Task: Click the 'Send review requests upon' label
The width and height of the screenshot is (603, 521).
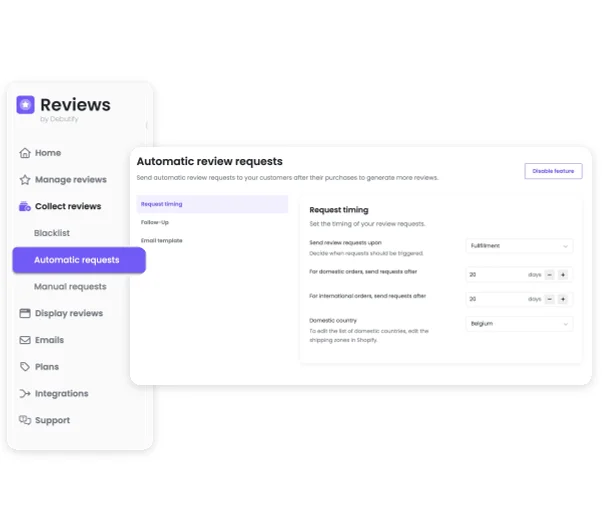Action: [345, 243]
